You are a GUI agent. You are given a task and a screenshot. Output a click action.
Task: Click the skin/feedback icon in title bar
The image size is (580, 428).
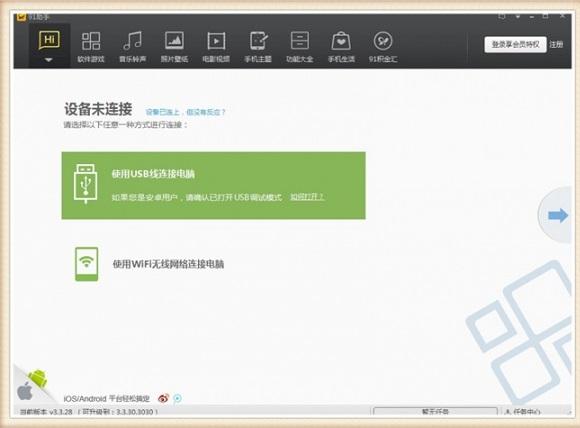tap(502, 16)
